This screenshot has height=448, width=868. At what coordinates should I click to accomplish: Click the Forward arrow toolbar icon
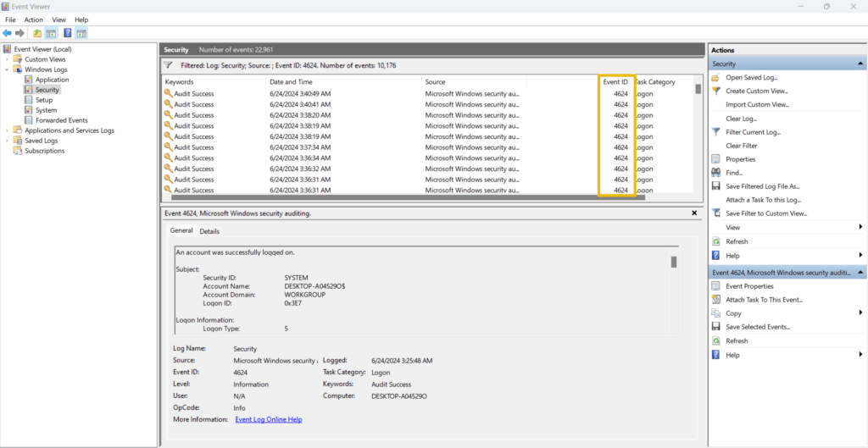(x=20, y=33)
